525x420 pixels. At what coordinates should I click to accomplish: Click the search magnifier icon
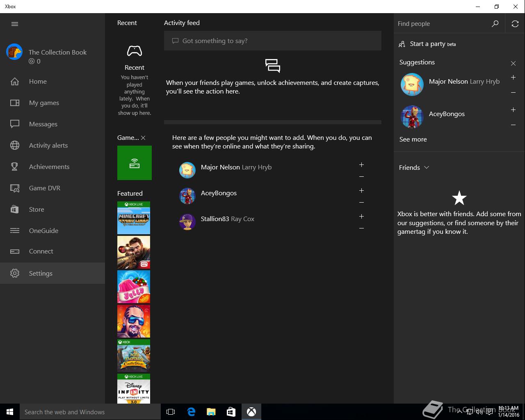(x=495, y=24)
